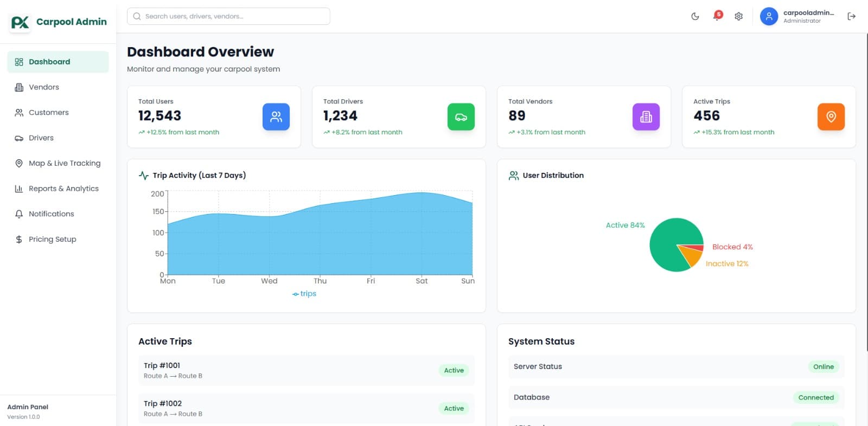Image resolution: width=868 pixels, height=426 pixels.
Task: Open the Vendors sidebar item
Action: [x=58, y=87]
